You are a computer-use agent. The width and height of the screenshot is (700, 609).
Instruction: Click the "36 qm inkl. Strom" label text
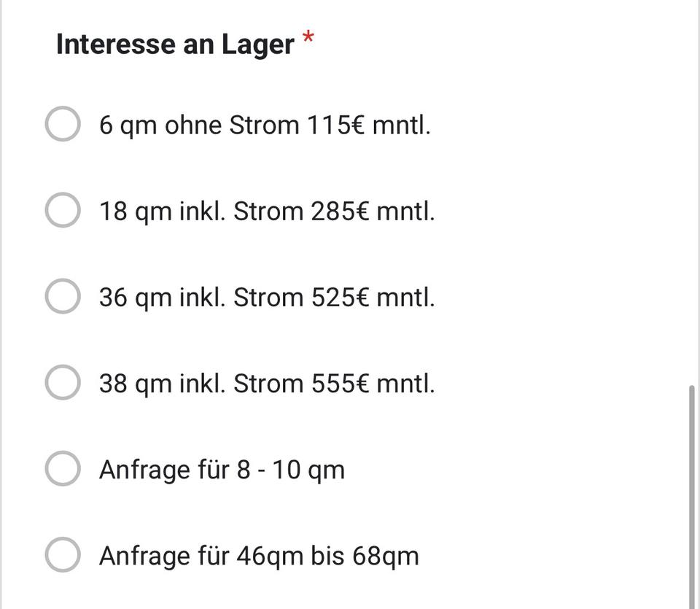point(203,298)
